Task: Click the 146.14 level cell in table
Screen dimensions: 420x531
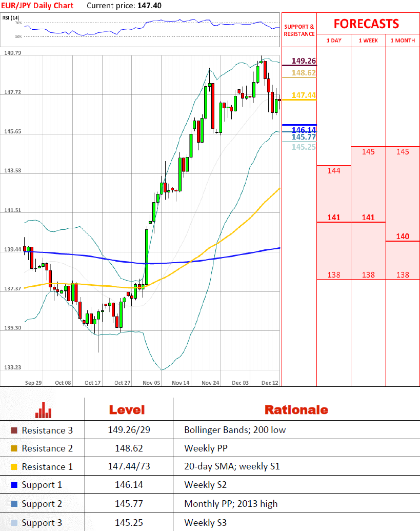Action: [129, 485]
